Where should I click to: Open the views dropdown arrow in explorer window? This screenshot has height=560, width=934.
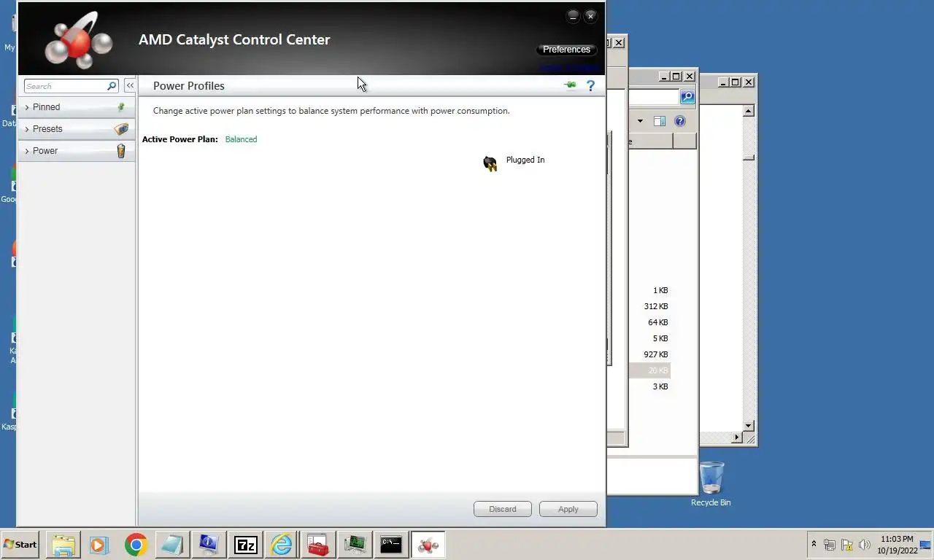(x=641, y=121)
